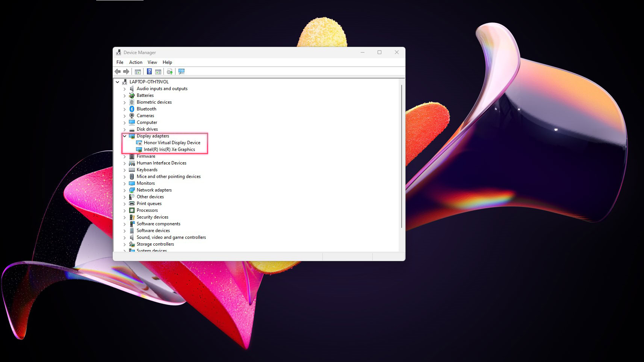Click the chip icon beside Processors
Image resolution: width=644 pixels, height=362 pixels.
point(132,210)
